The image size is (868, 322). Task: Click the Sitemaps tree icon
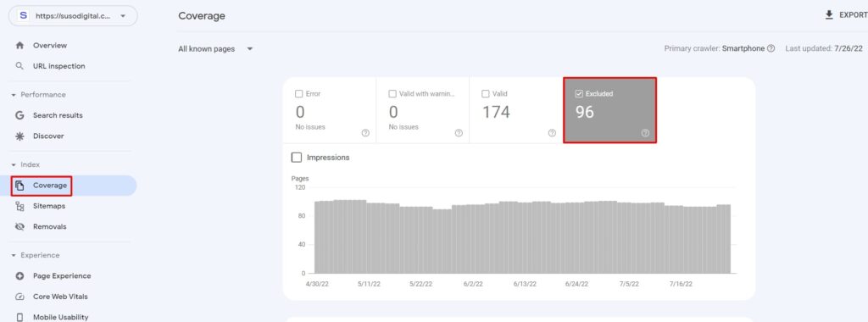[20, 207]
